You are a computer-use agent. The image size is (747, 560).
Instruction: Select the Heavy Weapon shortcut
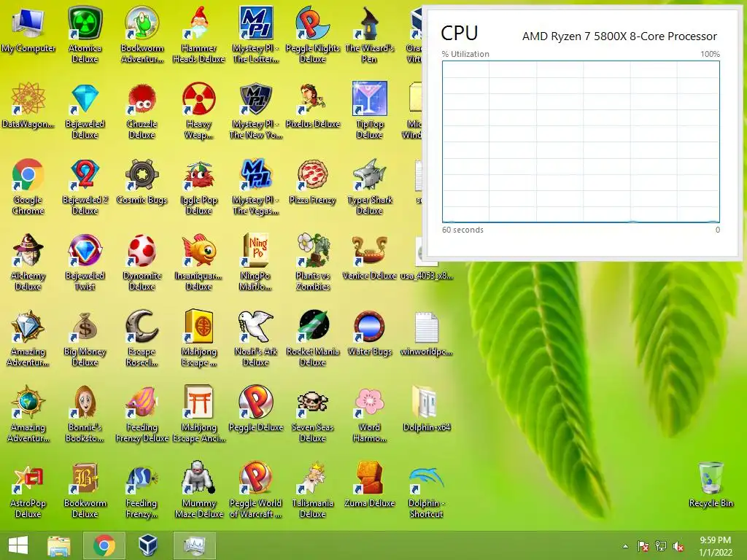[198, 98]
